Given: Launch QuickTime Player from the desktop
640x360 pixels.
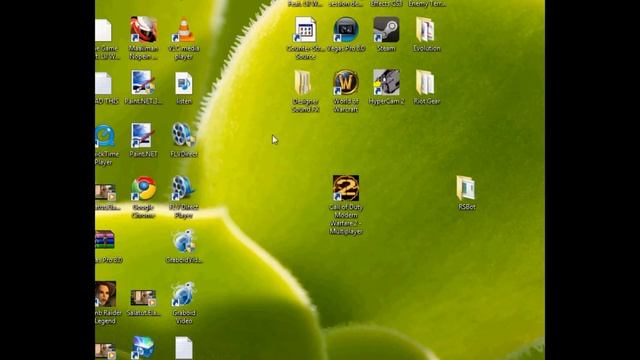Looking at the screenshot, I should [105, 136].
